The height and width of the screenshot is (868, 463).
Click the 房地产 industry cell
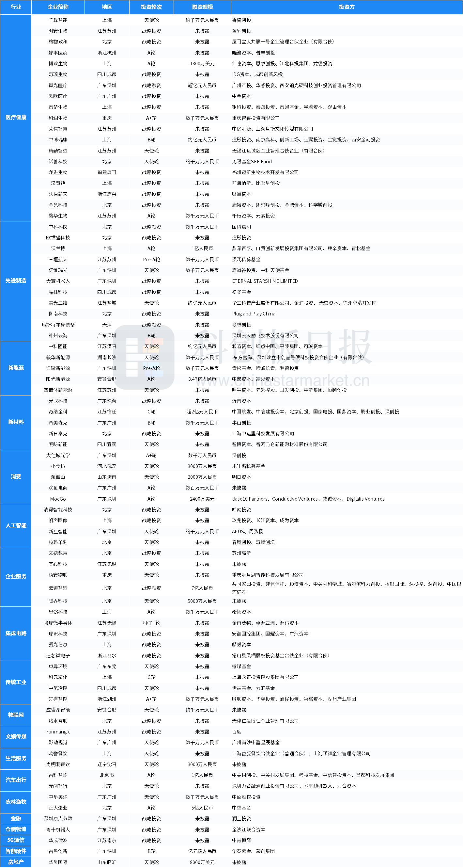[16, 862]
